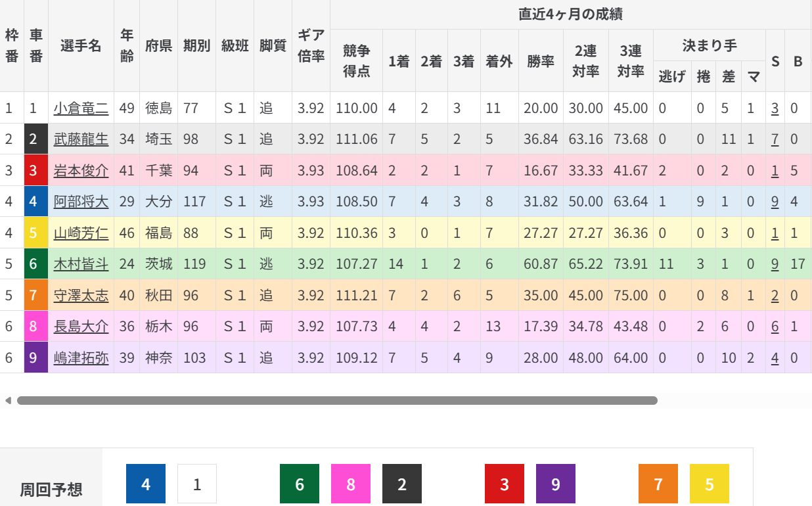Open S count link for 長島大介 row

[x=775, y=326]
